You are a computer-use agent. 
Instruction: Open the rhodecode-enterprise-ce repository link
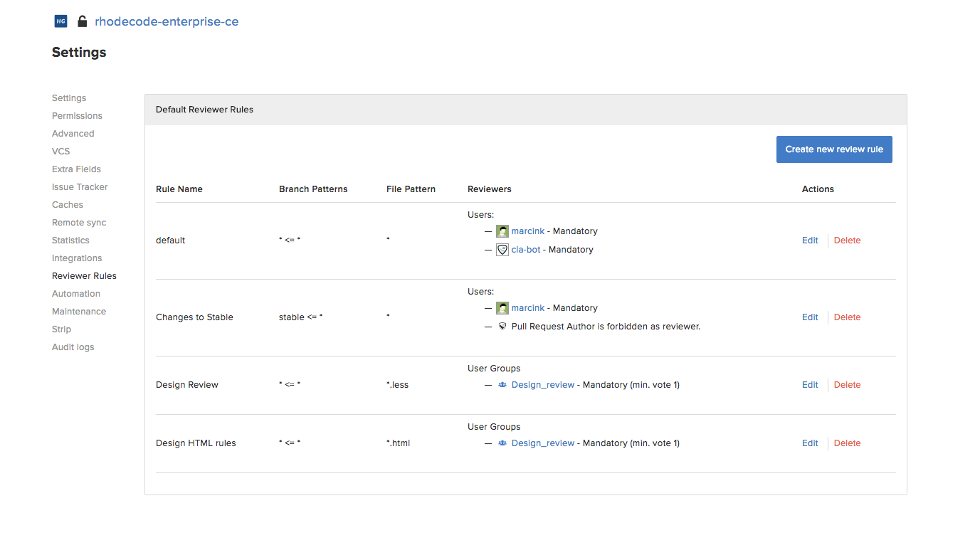(167, 21)
